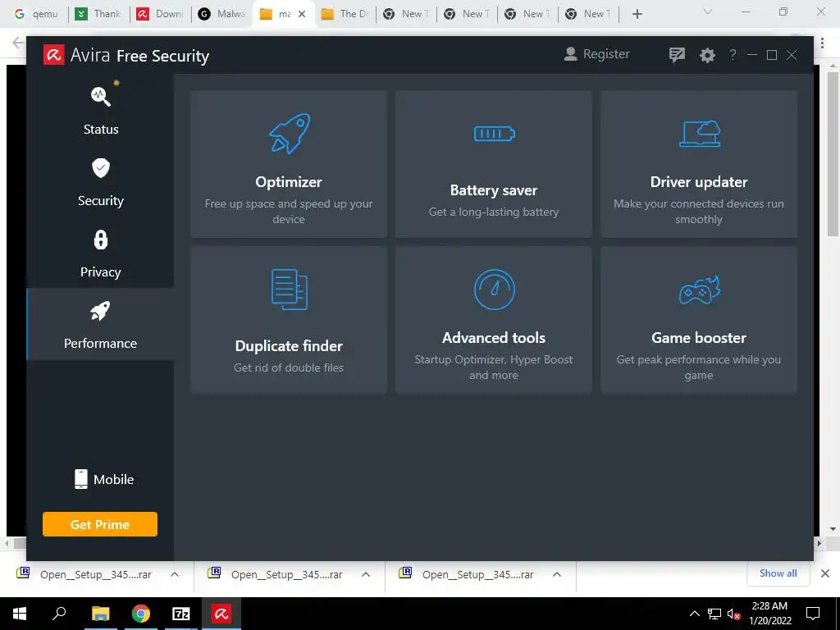This screenshot has height=630, width=840.
Task: Open the Game booster controller tile
Action: [699, 320]
